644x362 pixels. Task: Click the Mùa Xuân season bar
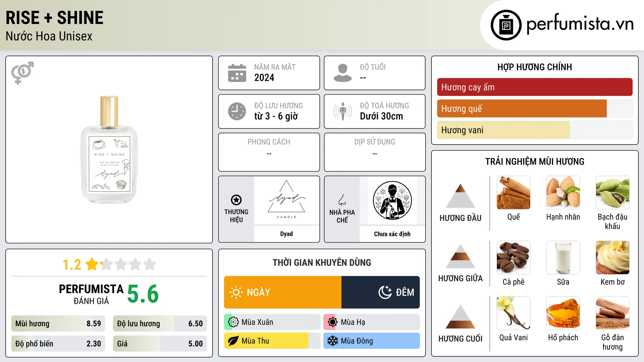pyautogui.click(x=272, y=322)
